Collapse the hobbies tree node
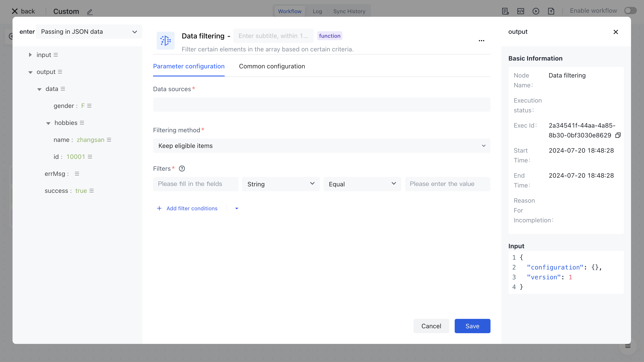 point(48,123)
